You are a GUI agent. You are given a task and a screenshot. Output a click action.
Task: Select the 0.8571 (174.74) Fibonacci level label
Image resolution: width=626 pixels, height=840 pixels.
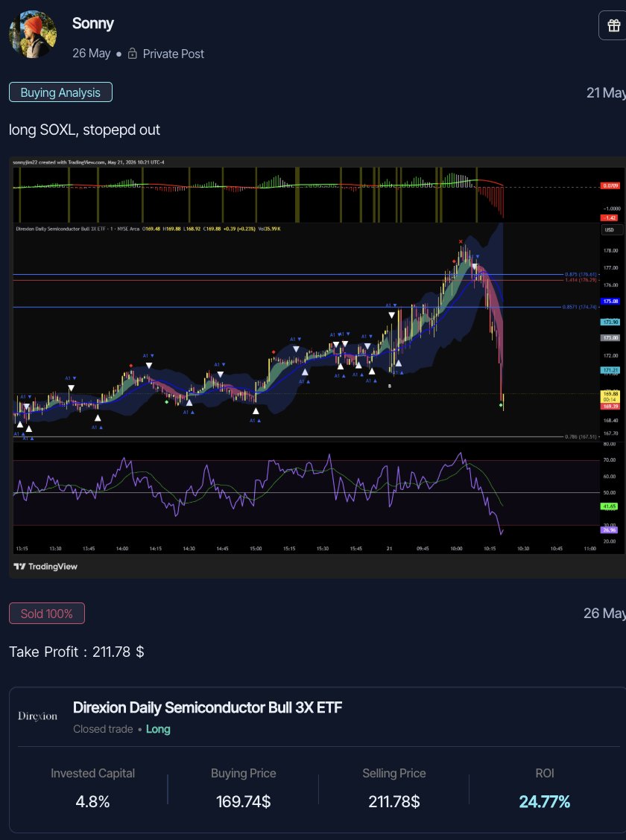(x=580, y=307)
